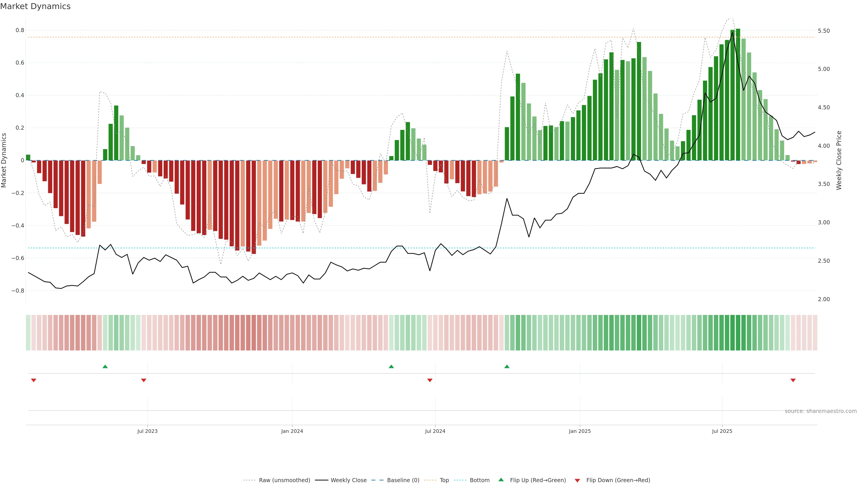Toggle the Weekly Close legend entry

point(348,480)
